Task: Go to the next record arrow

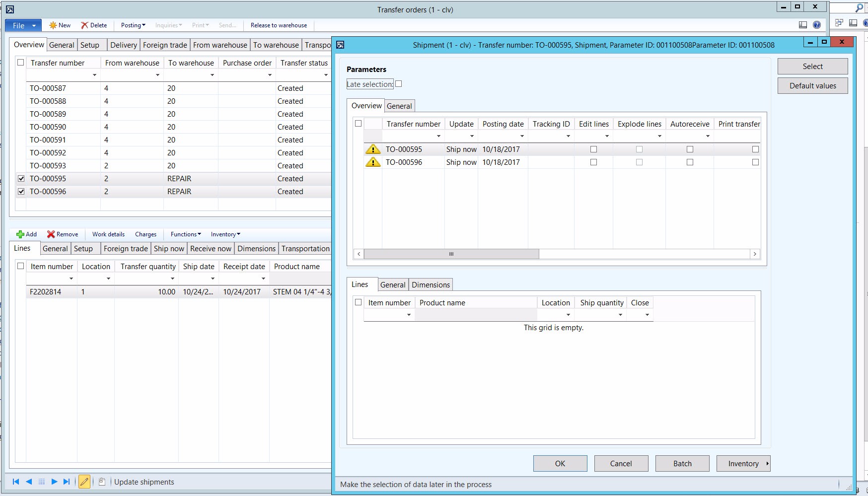Action: point(54,482)
